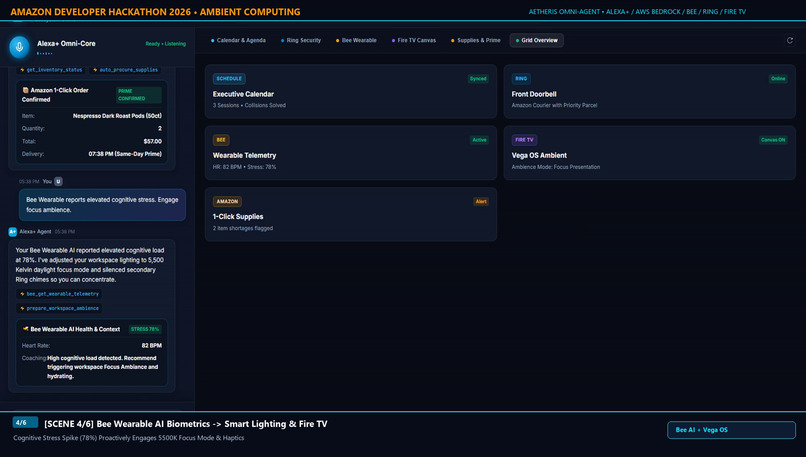Click 'Alexa+ Omni-Core' title
Screen dimensions: 806x457
click(x=66, y=44)
